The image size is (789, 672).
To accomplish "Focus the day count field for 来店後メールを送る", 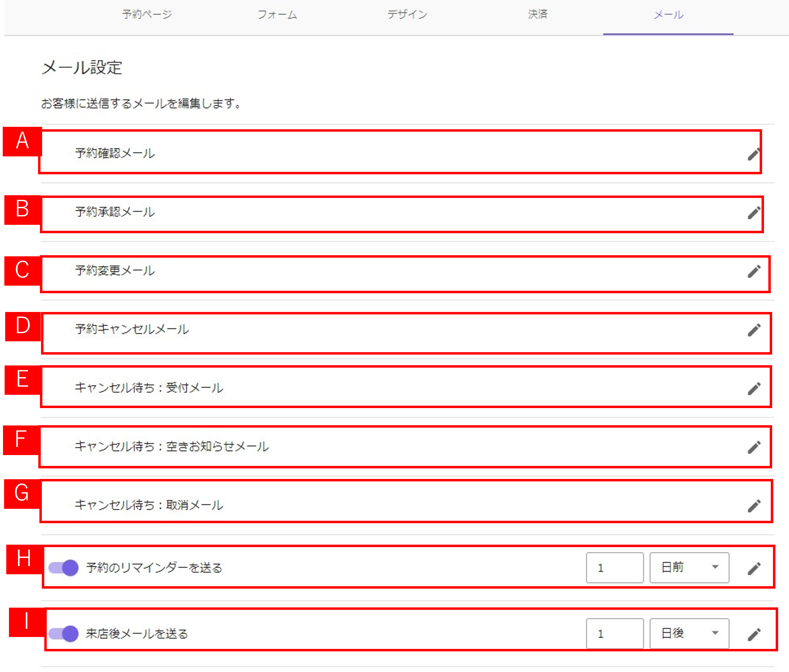I will click(x=615, y=633).
